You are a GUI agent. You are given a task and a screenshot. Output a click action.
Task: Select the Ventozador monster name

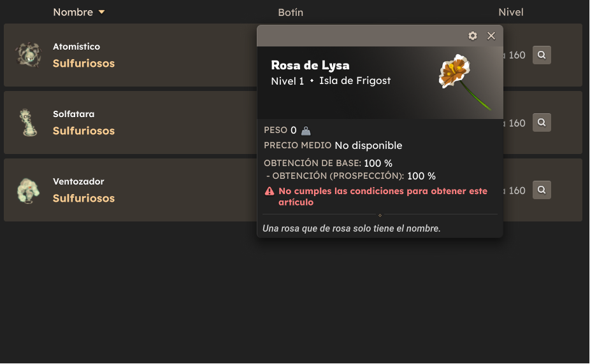pos(78,181)
